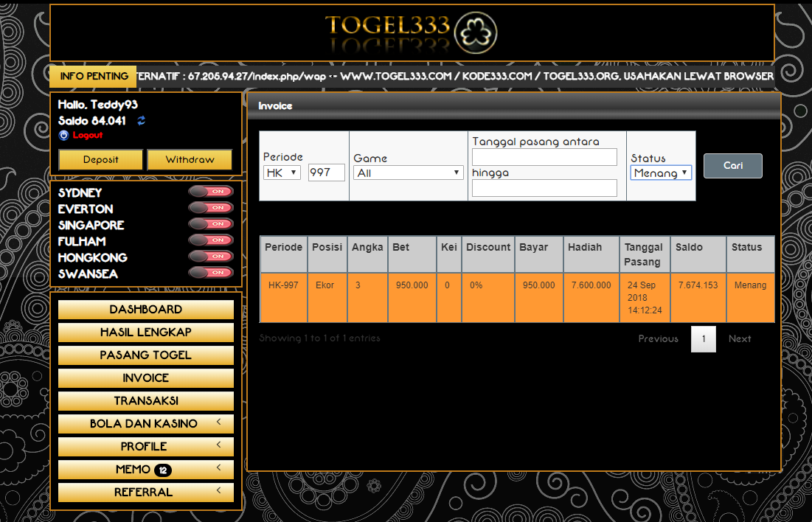Click the TOGEL333 logo emblem
The image size is (812, 522).
click(x=476, y=32)
